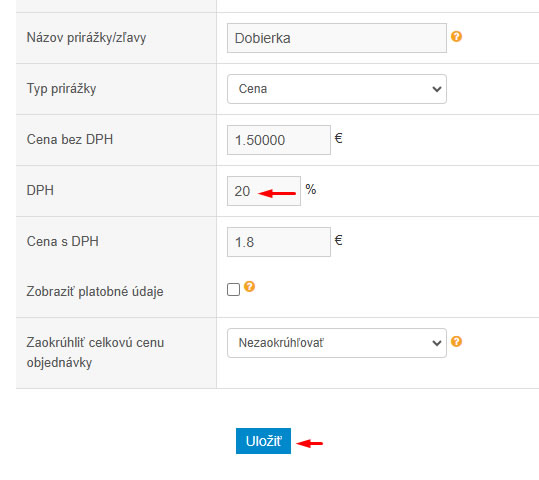Click the Zobraziť platobné údaje label text
This screenshot has height=480, width=539.
click(95, 292)
